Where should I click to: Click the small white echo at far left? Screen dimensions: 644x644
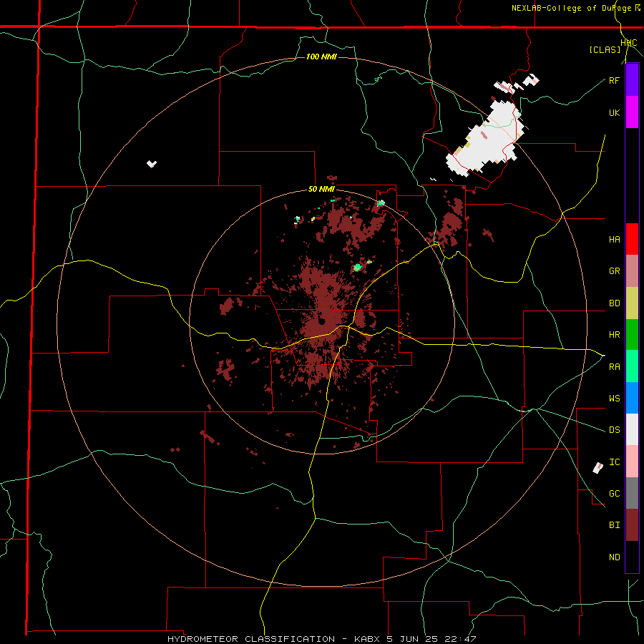click(152, 164)
